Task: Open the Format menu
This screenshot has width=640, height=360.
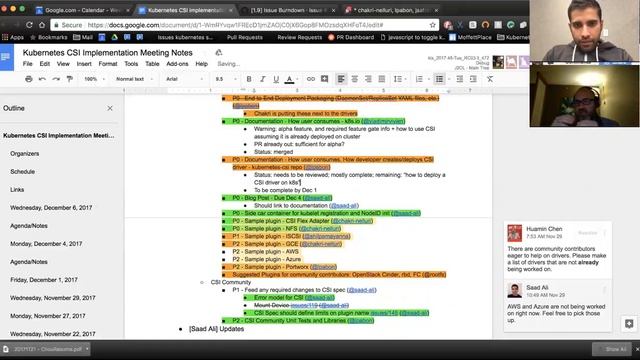Action: (108, 64)
